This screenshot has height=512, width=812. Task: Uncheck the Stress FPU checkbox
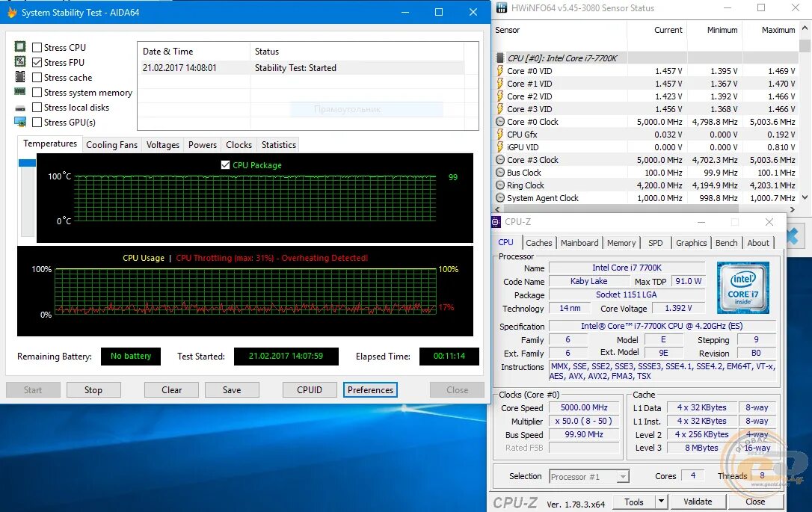(37, 62)
